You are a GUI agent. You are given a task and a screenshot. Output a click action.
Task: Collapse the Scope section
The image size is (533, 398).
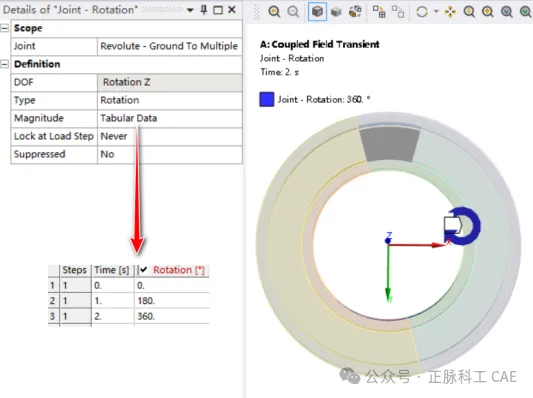4,28
